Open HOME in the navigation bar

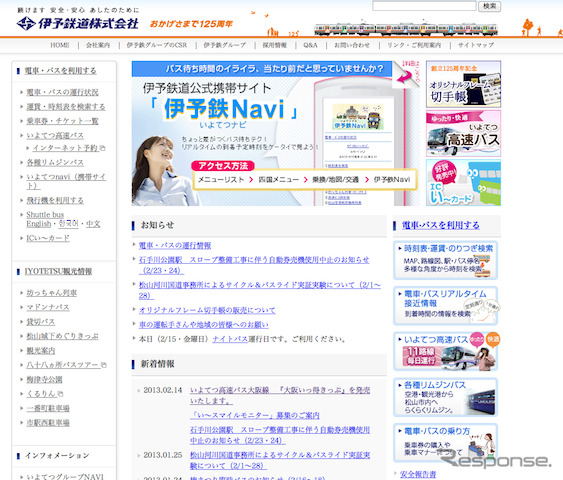(x=60, y=45)
